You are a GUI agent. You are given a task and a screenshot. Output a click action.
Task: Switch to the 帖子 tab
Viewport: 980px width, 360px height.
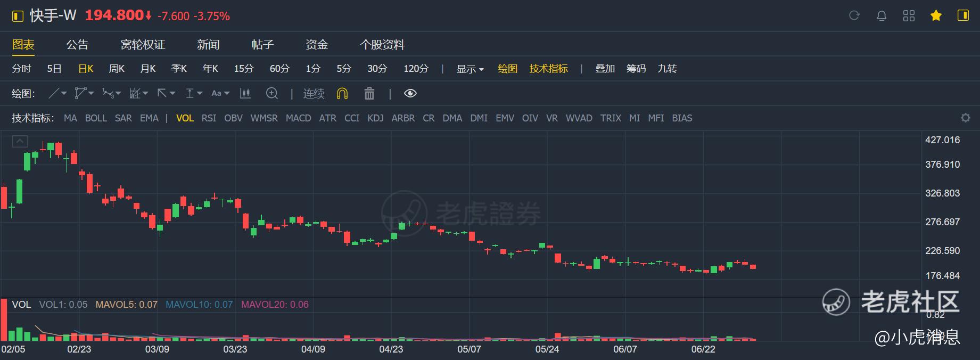click(x=262, y=45)
